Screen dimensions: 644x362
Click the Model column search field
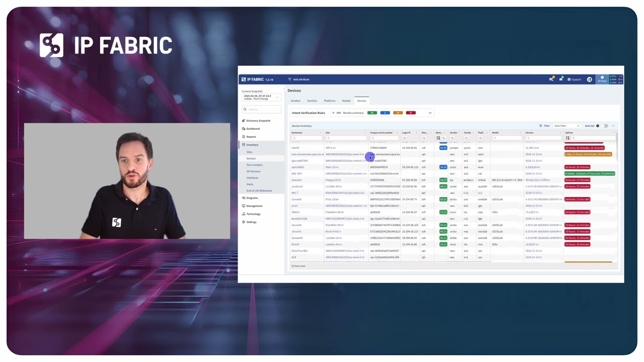[x=507, y=138]
